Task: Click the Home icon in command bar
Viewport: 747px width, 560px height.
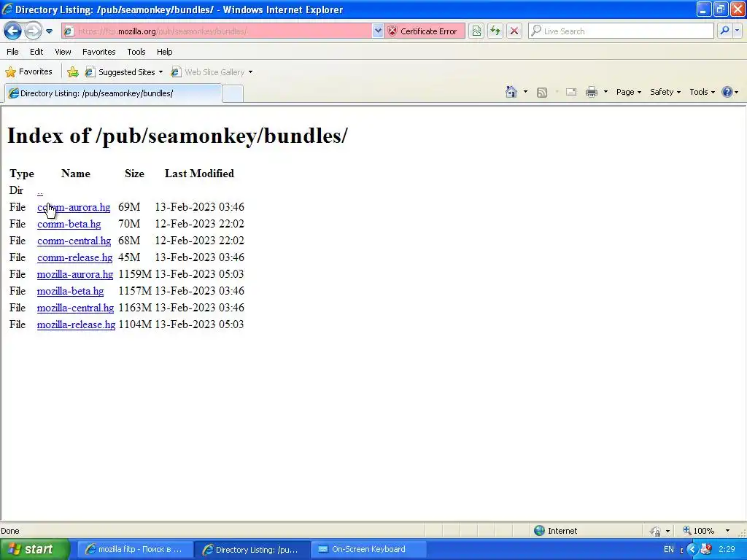Action: tap(511, 92)
